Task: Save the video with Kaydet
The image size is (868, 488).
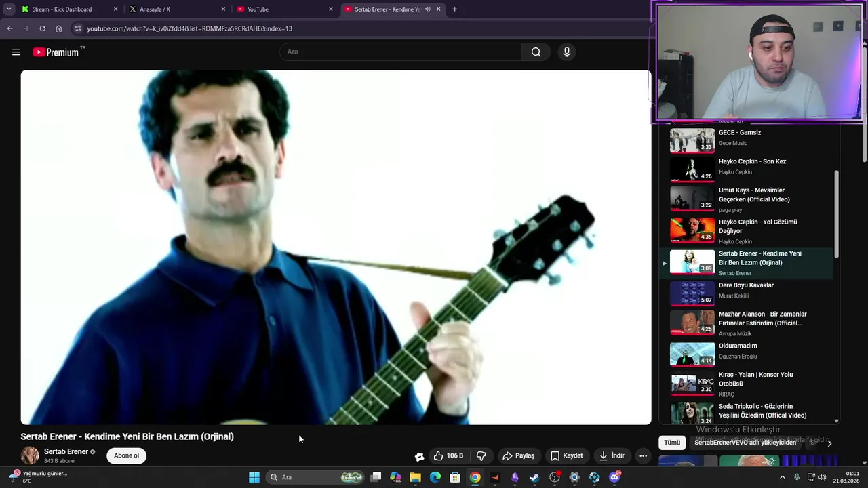Action: tap(566, 455)
